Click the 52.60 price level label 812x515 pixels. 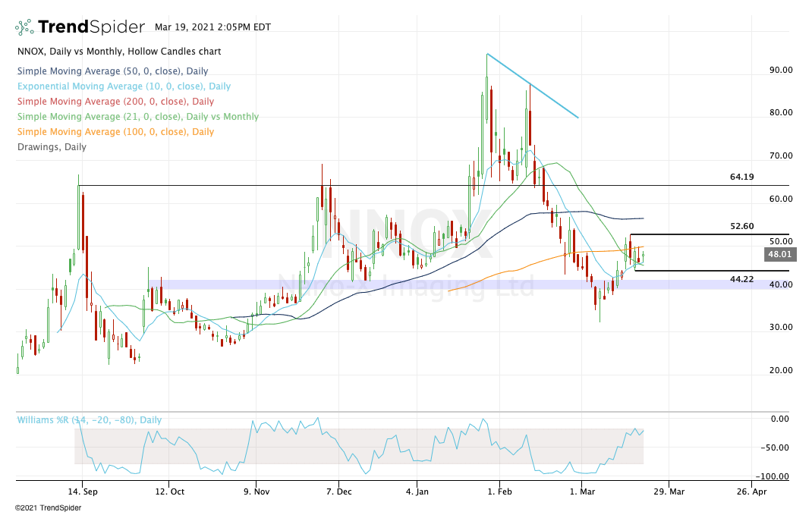(741, 226)
